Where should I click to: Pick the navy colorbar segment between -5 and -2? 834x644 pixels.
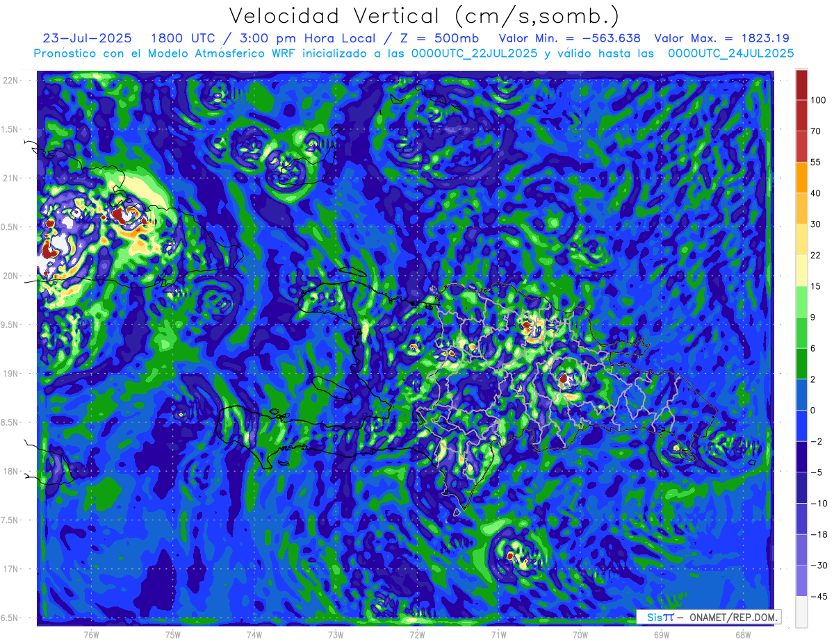[x=801, y=456]
